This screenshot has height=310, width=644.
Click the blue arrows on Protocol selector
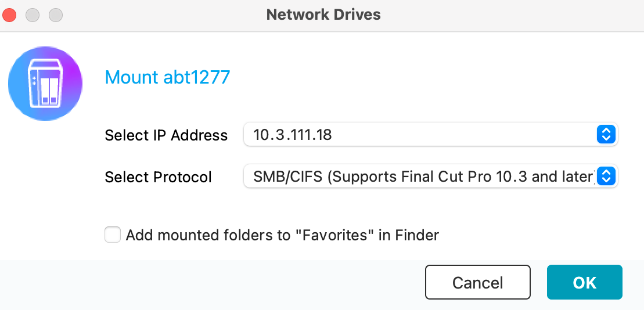tap(605, 176)
